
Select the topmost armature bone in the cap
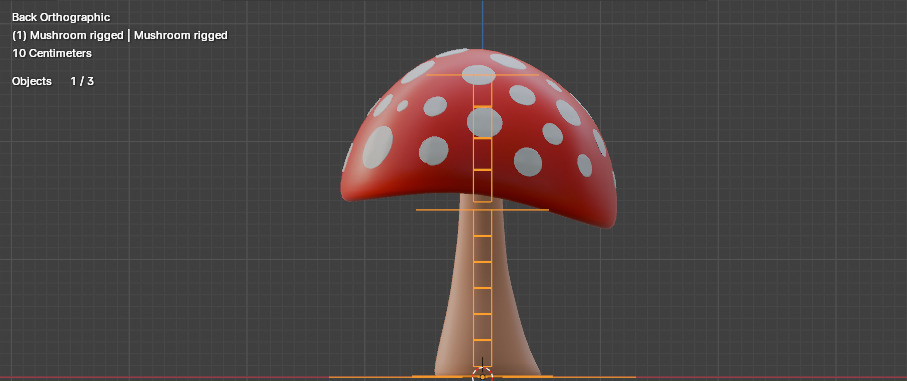click(x=482, y=90)
